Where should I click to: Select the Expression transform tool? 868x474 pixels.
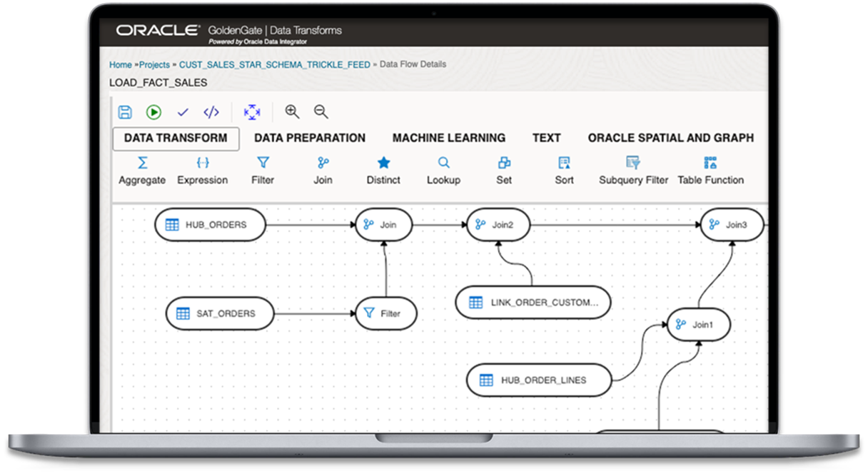[x=202, y=170]
